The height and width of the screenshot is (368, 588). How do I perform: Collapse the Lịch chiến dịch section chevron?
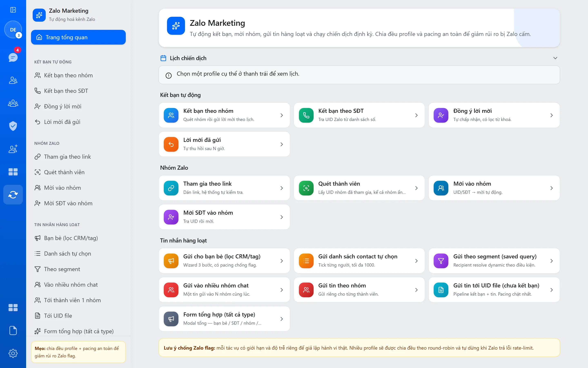click(x=555, y=58)
